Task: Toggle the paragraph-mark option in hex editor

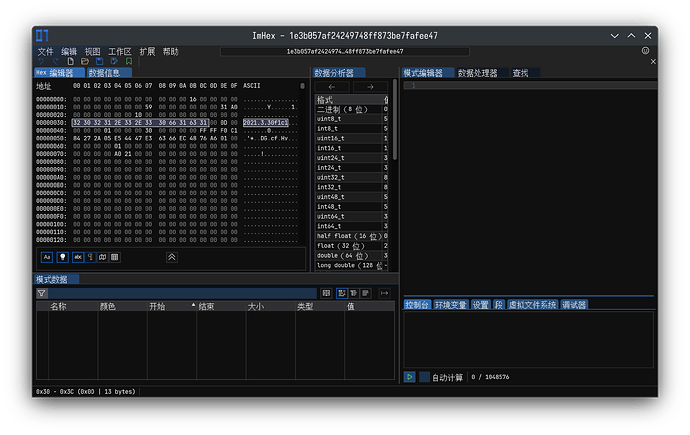Action: coord(91,257)
